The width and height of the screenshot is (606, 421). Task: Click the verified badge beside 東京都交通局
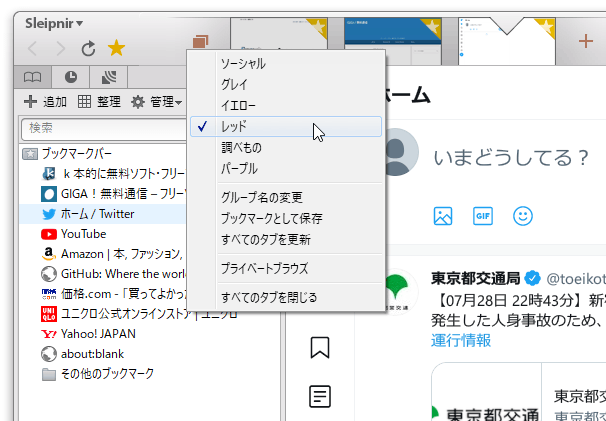click(532, 278)
